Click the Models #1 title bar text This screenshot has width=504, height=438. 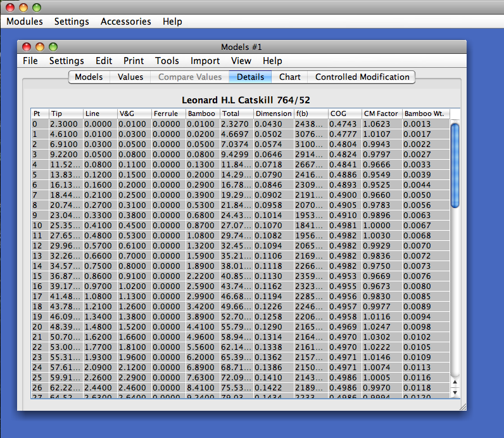point(241,48)
